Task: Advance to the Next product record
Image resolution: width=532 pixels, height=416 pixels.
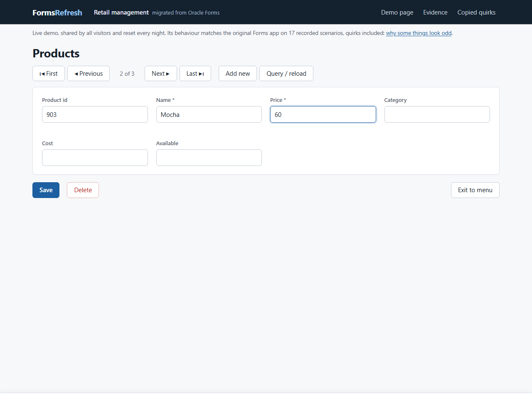Action: point(161,74)
